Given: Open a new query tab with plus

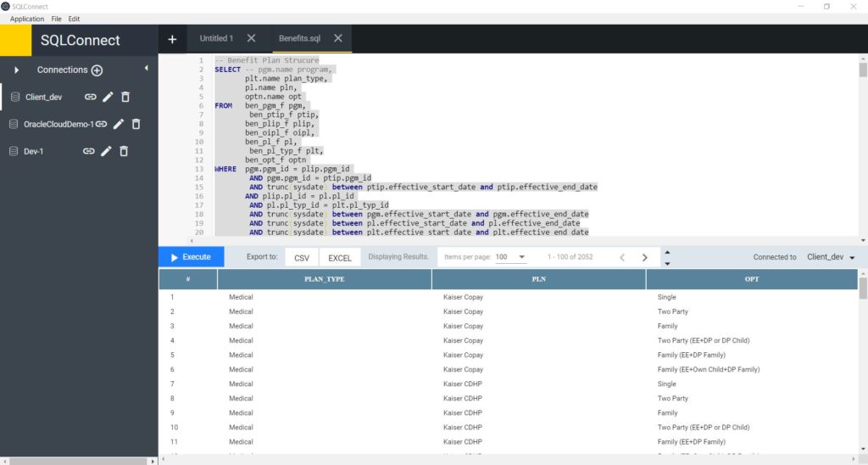Looking at the screenshot, I should tap(172, 39).
